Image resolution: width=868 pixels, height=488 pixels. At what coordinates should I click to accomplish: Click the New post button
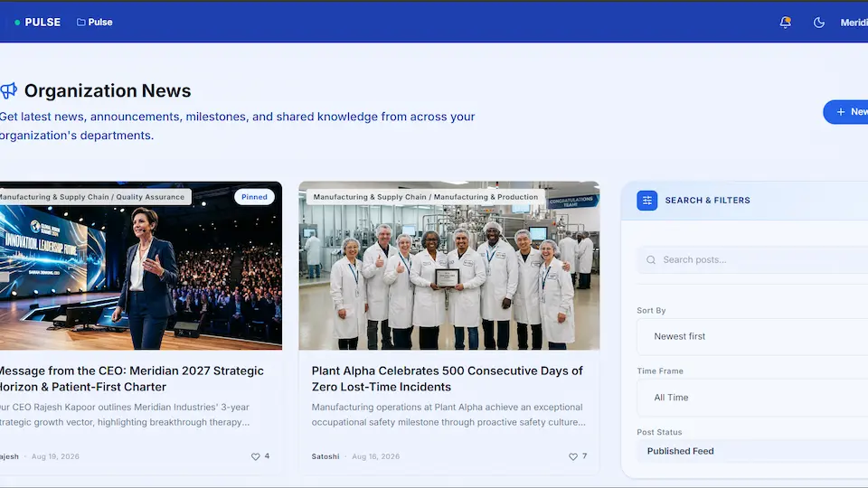(x=846, y=112)
